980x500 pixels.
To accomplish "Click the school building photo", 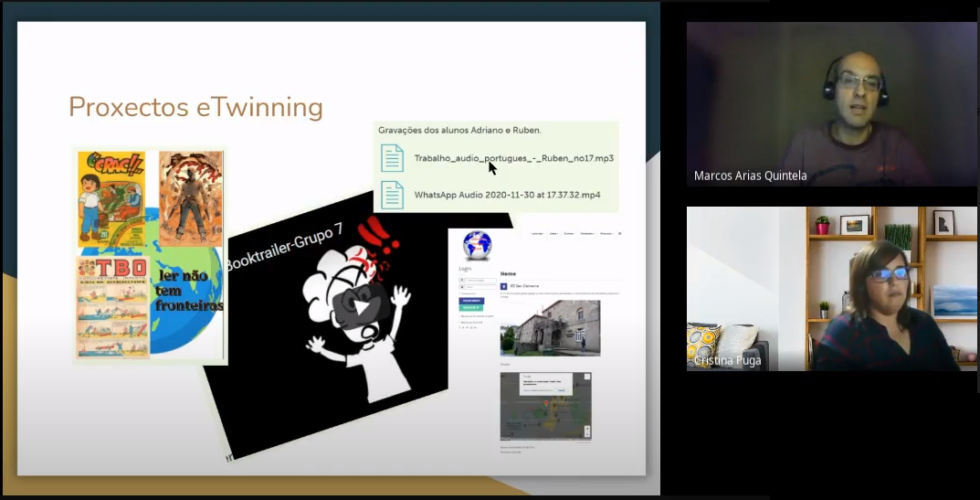I will click(x=550, y=328).
